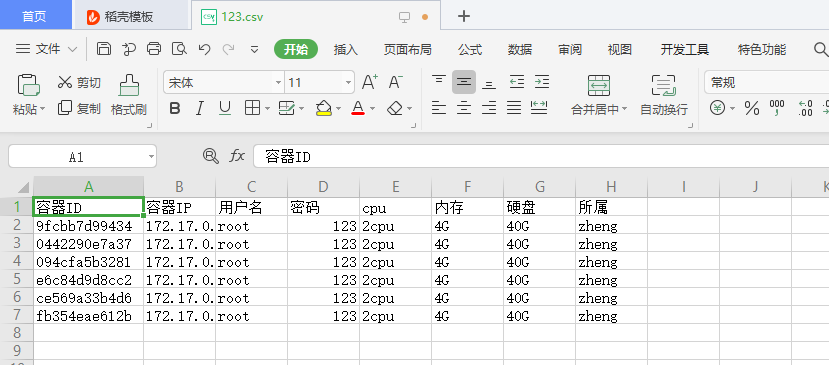Expand the quick access toolbar dropdown arrow

[254, 50]
